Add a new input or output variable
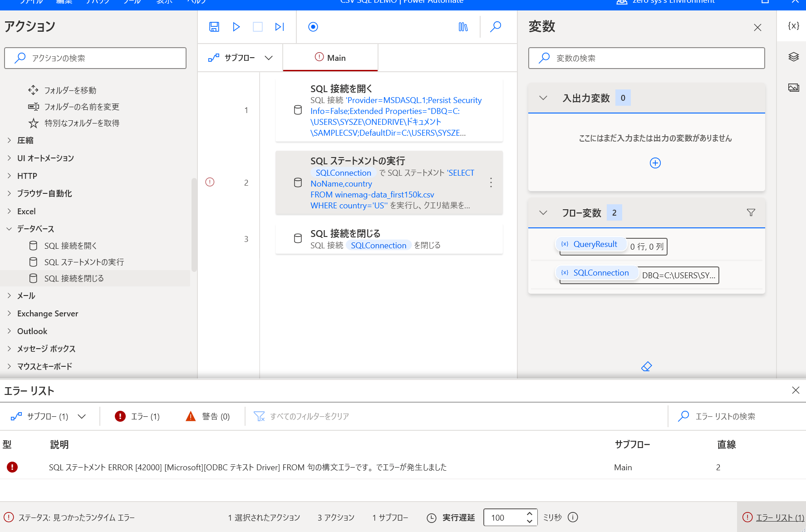Screen dimensions: 806x532 pyautogui.click(x=655, y=163)
